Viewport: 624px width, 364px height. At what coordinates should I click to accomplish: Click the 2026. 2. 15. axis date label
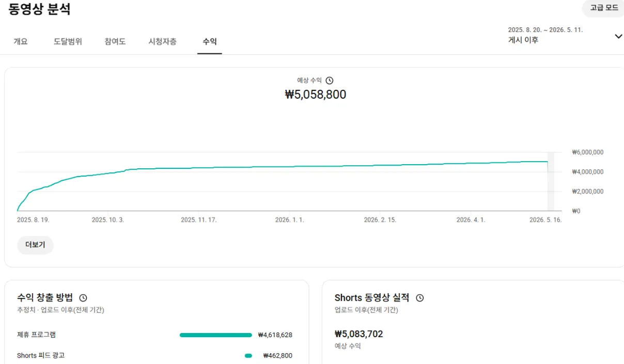(380, 220)
